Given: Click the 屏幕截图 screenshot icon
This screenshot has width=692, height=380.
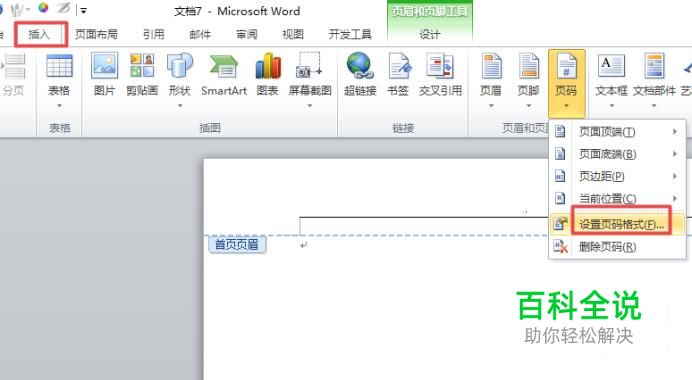Looking at the screenshot, I should (x=310, y=66).
